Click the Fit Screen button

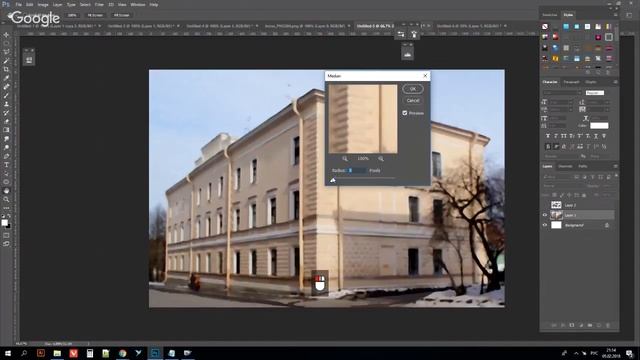click(x=95, y=15)
